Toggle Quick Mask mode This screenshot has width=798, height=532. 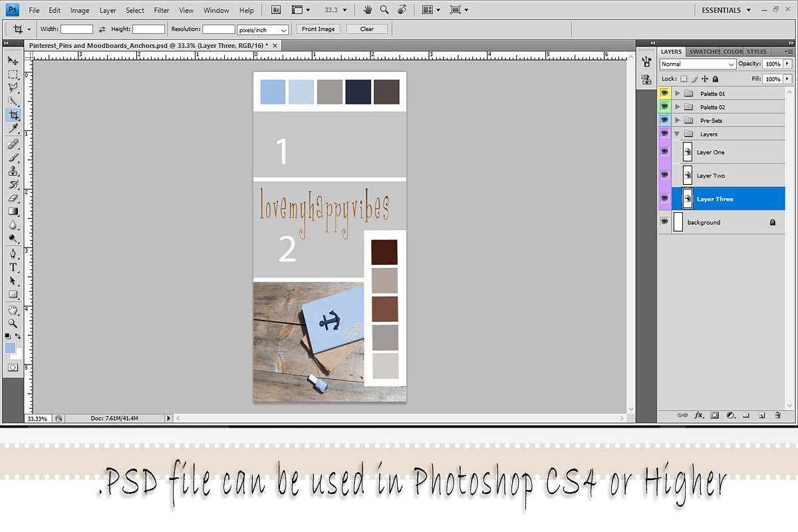[13, 367]
